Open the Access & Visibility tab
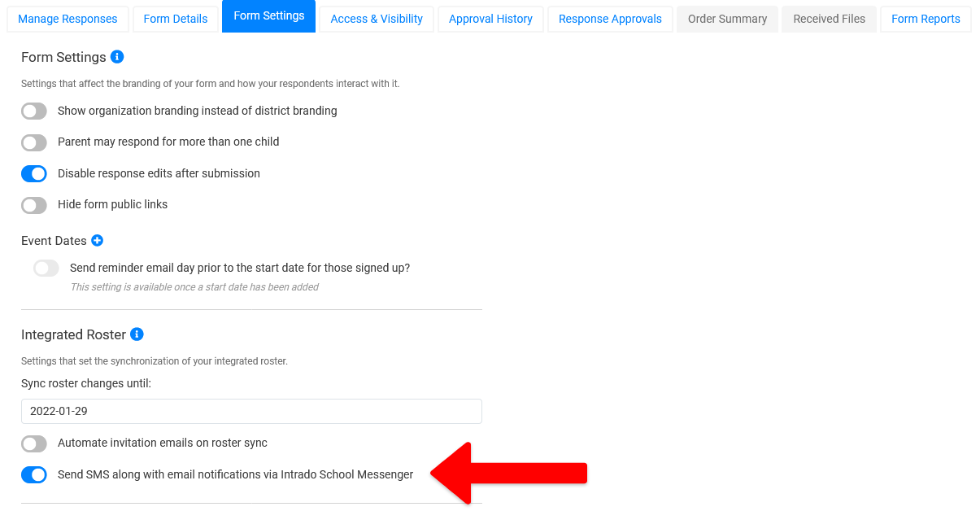The width and height of the screenshot is (980, 511). tap(377, 19)
